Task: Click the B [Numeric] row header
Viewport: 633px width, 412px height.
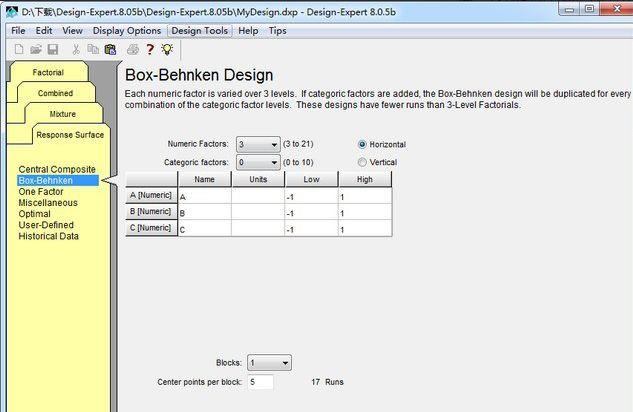Action: click(x=151, y=211)
